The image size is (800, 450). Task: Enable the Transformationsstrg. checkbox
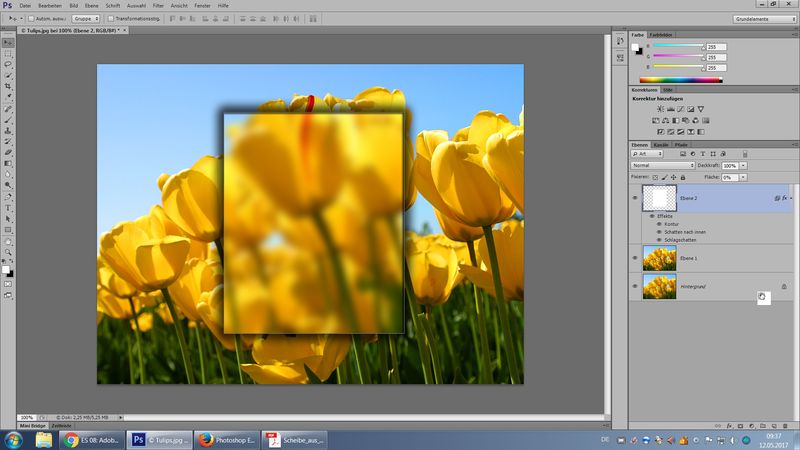110,18
